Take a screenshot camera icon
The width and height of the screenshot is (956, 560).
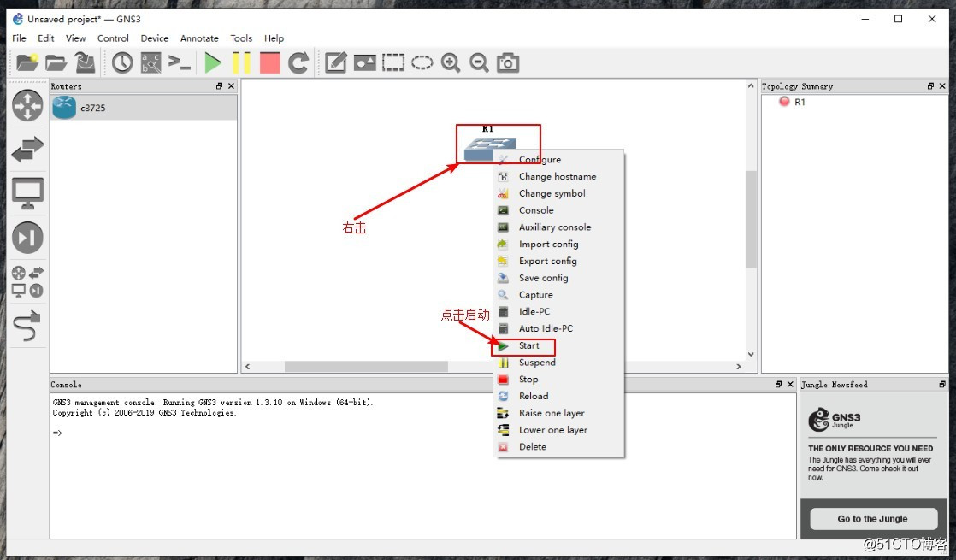(x=508, y=62)
